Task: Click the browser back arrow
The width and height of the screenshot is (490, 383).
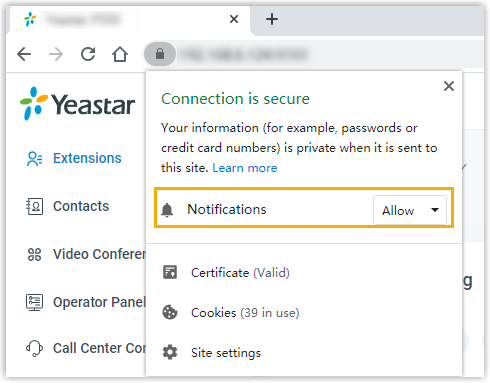Action: coord(24,54)
